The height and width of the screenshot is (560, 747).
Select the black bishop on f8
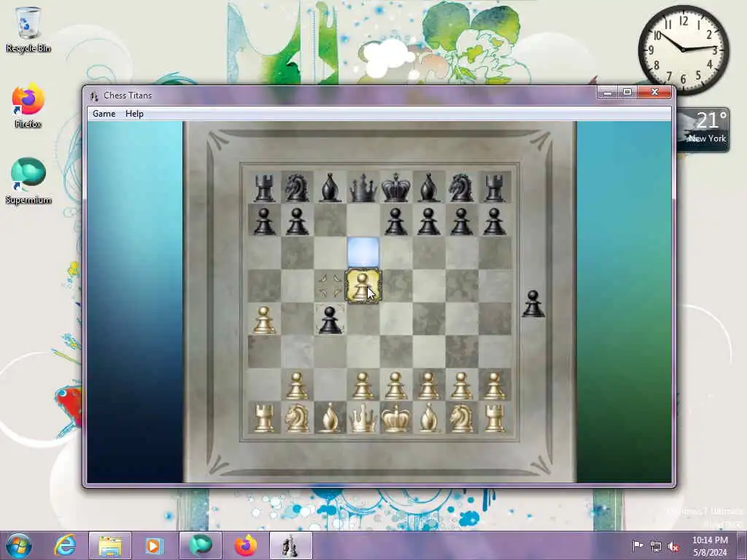pos(429,187)
